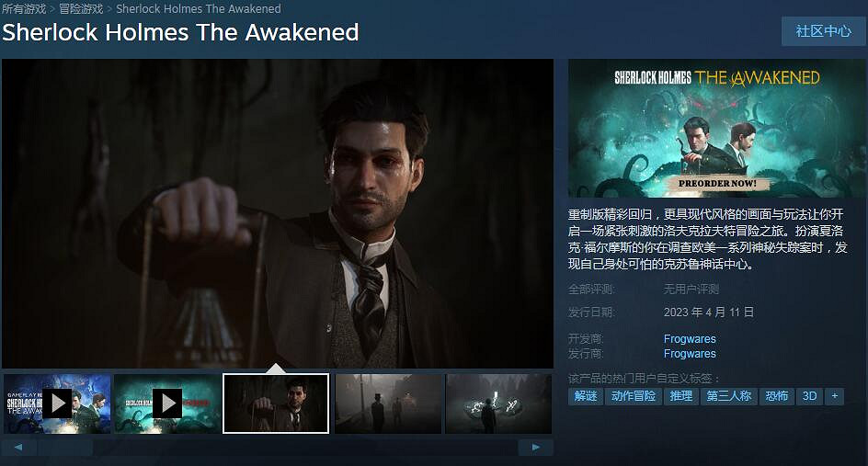The image size is (868, 466).
Task: Select the highlighted Sherlock portrait thumbnail
Action: pyautogui.click(x=276, y=403)
